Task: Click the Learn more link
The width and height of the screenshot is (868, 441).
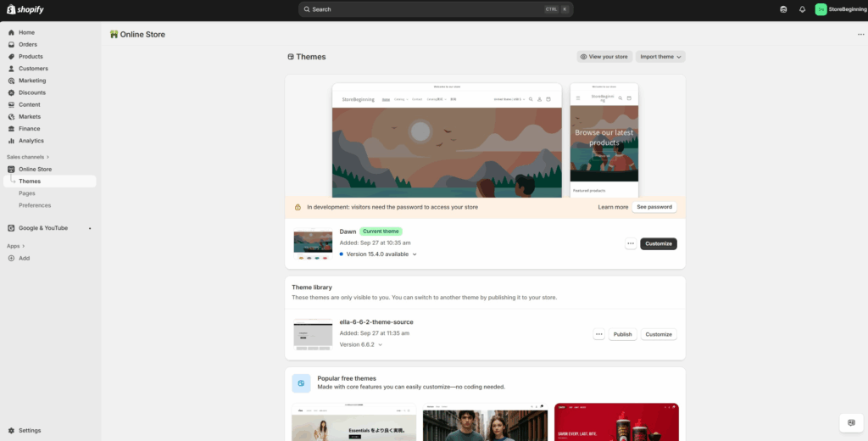Action: 613,207
